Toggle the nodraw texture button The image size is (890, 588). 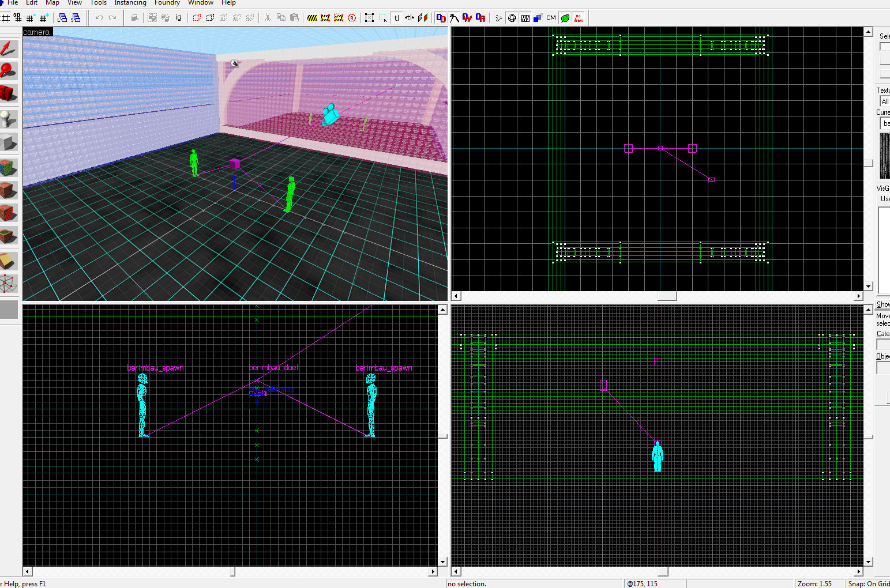tap(578, 18)
